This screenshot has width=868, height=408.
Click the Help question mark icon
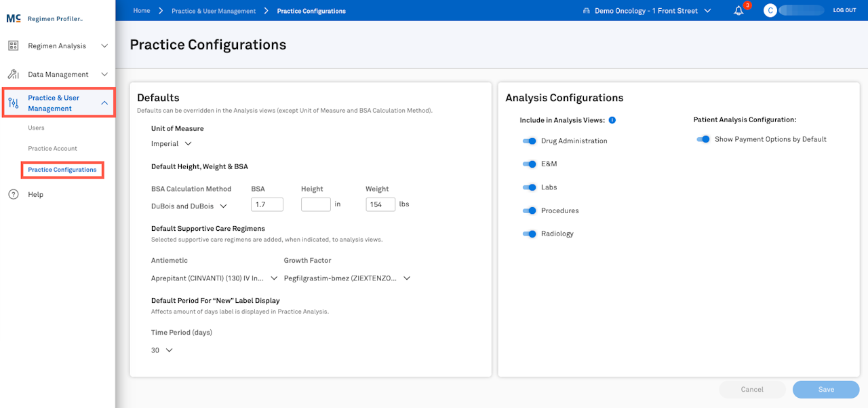(13, 195)
